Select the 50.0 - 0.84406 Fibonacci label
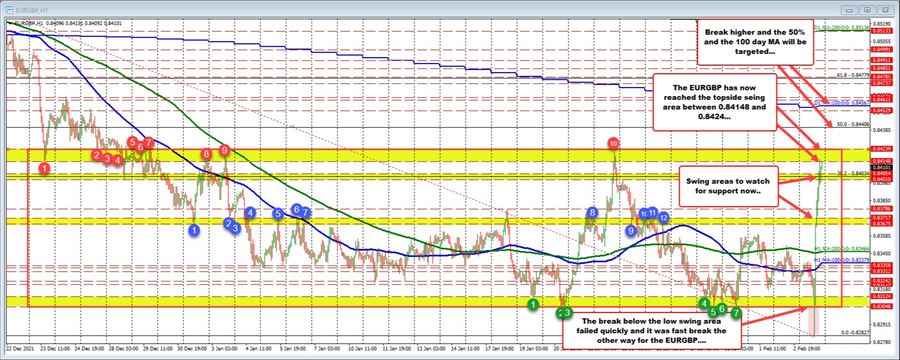 [x=854, y=123]
